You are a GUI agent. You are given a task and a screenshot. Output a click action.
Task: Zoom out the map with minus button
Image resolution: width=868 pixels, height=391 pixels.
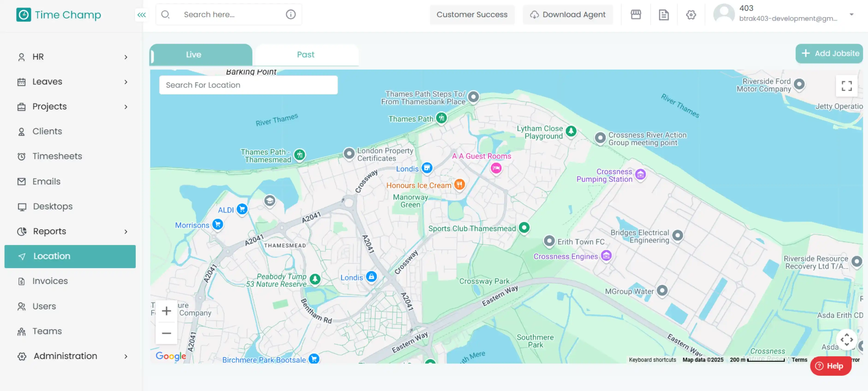tap(166, 333)
